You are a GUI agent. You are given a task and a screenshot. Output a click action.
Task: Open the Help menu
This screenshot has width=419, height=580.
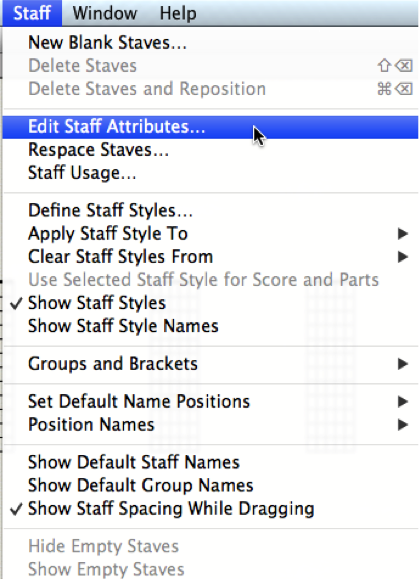coord(178,13)
